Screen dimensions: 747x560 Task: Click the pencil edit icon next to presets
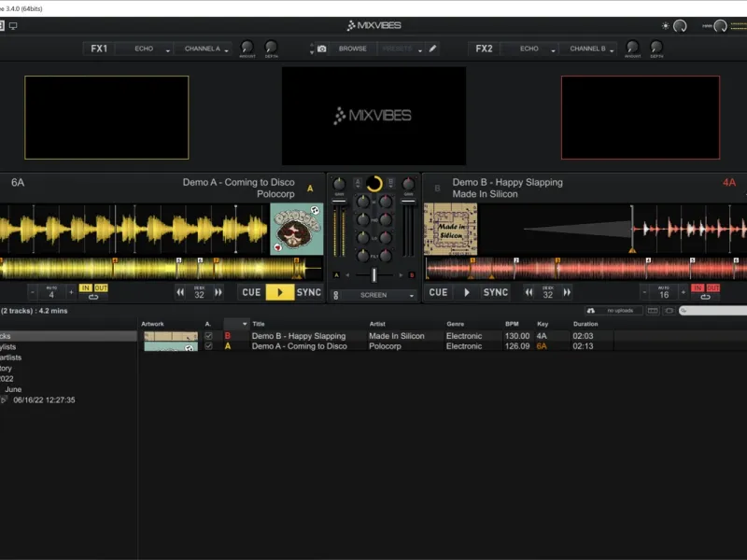[432, 49]
